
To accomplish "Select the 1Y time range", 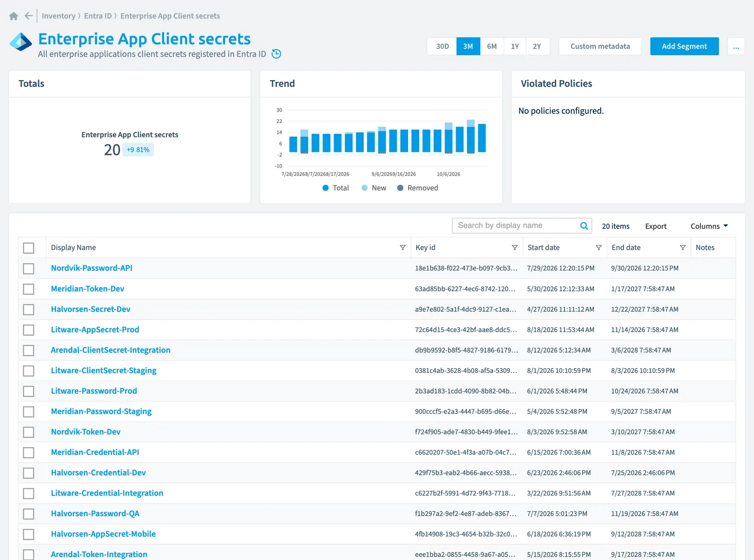I will point(515,46).
